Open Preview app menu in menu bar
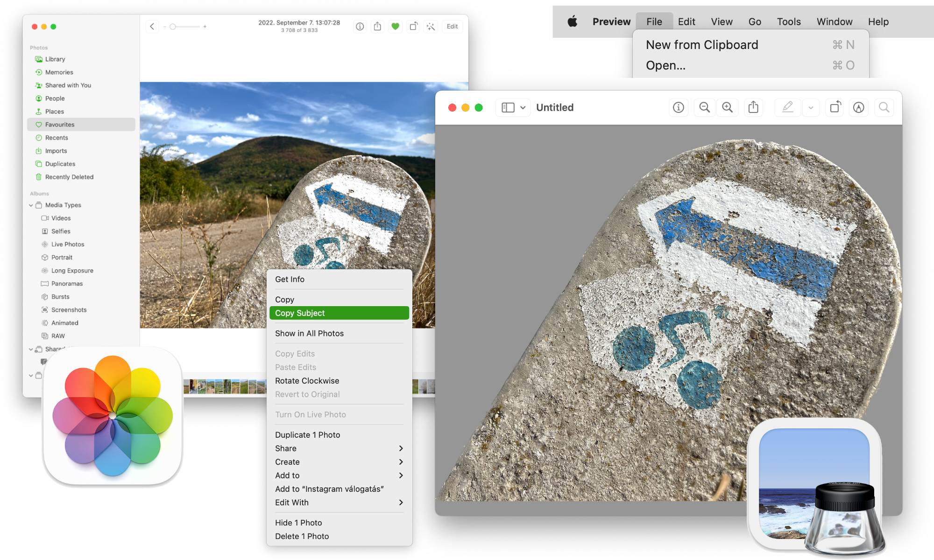934x560 pixels. coord(611,21)
